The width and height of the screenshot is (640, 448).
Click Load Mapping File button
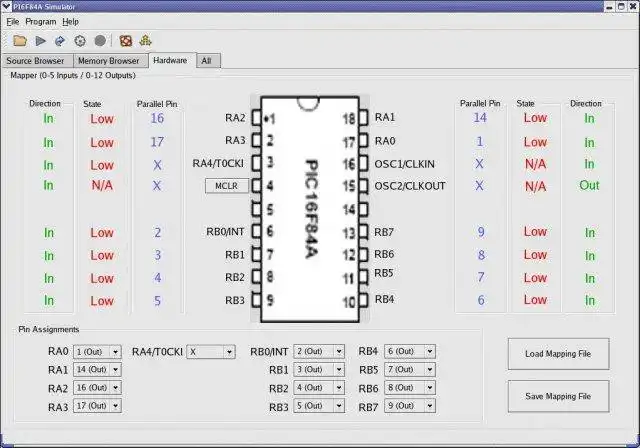tap(558, 354)
